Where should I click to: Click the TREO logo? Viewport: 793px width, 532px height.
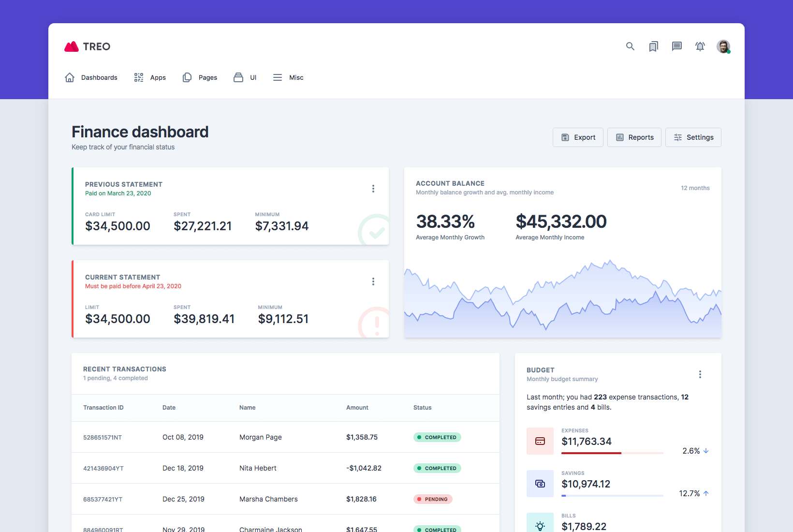(88, 46)
